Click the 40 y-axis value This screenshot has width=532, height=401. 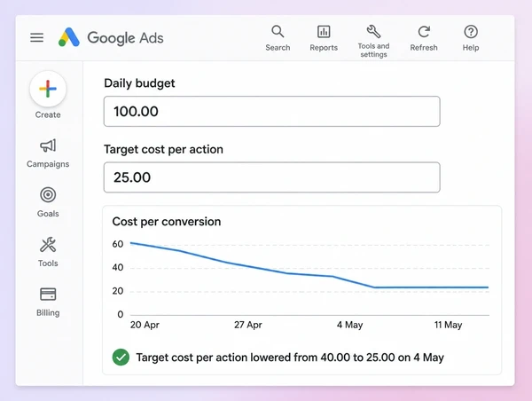coord(118,268)
